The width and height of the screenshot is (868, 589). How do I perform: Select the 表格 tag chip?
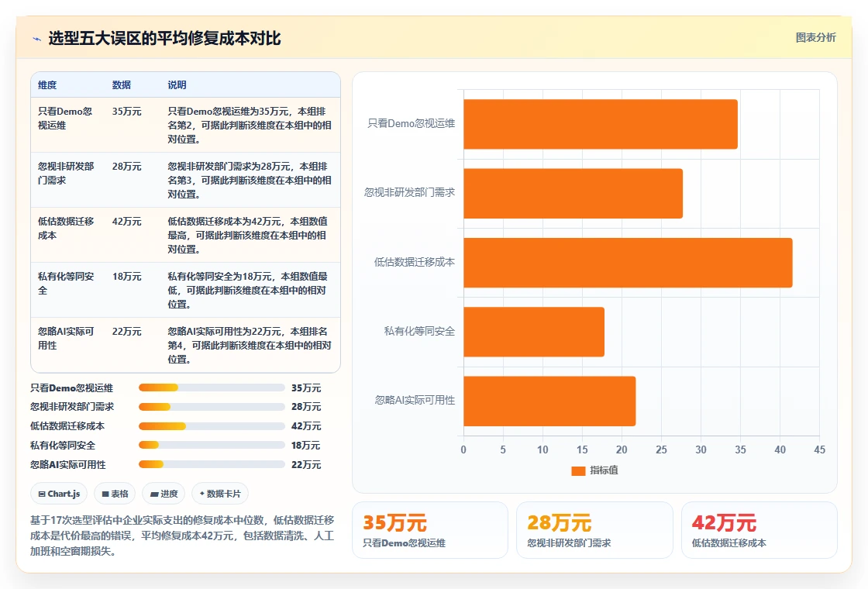(115, 494)
